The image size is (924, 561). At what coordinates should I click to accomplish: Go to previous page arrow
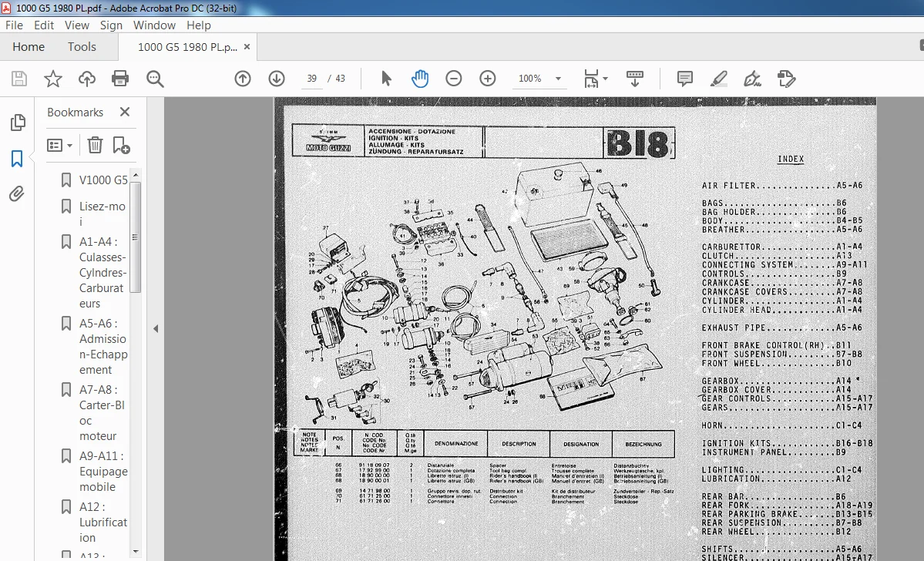(x=243, y=79)
